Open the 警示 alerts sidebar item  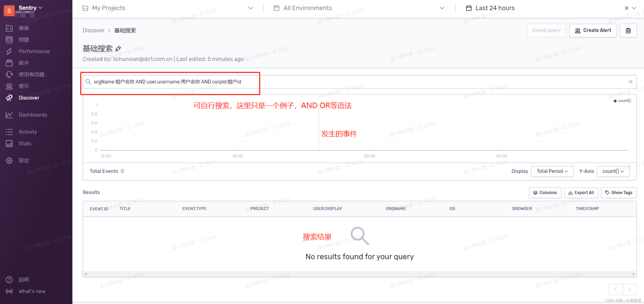(x=24, y=86)
